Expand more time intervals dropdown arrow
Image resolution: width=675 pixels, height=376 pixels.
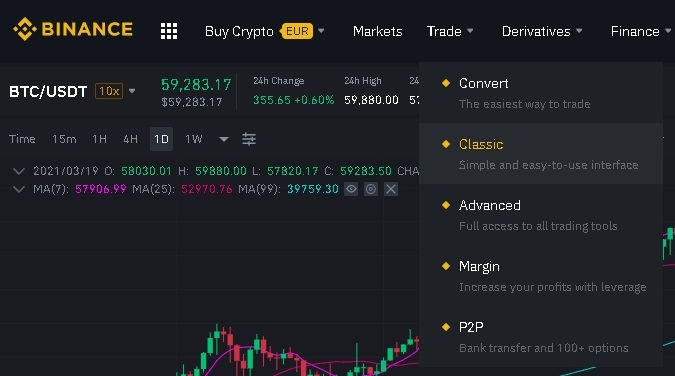pyautogui.click(x=224, y=139)
